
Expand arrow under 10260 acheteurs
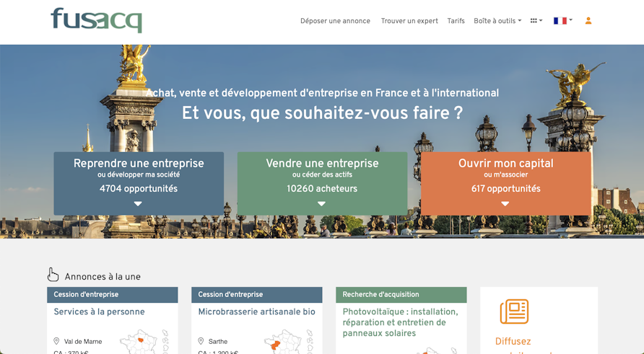pyautogui.click(x=321, y=203)
